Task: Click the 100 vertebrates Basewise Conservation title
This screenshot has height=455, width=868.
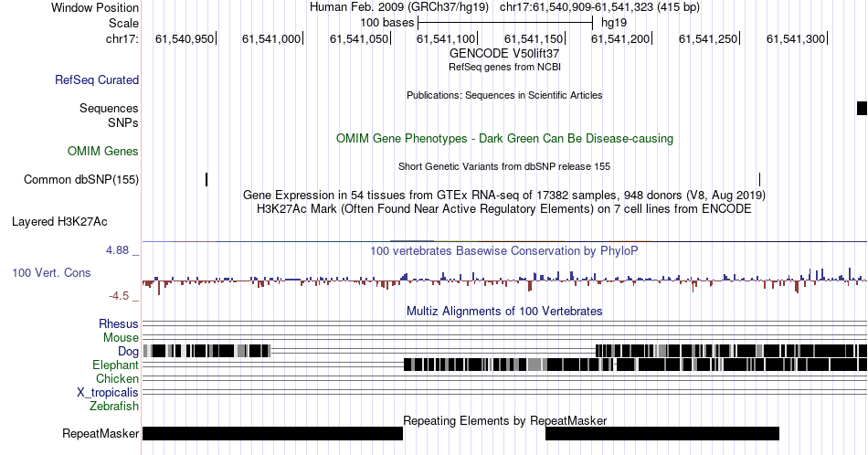Action: click(504, 250)
